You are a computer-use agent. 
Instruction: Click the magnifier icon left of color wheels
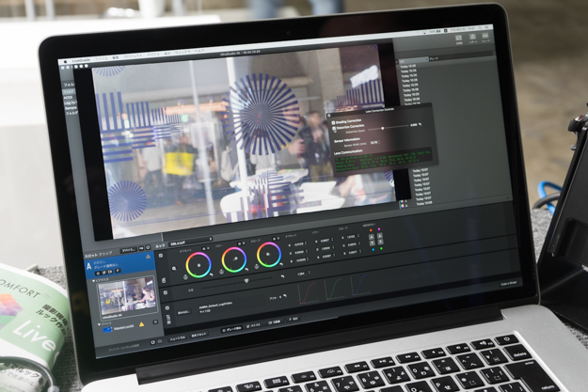pyautogui.click(x=174, y=269)
